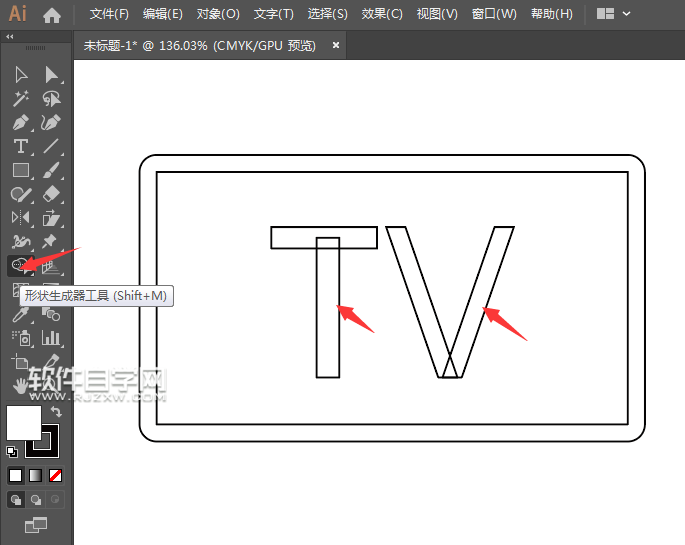Select the Selection tool (outlined arrow)

[21, 75]
